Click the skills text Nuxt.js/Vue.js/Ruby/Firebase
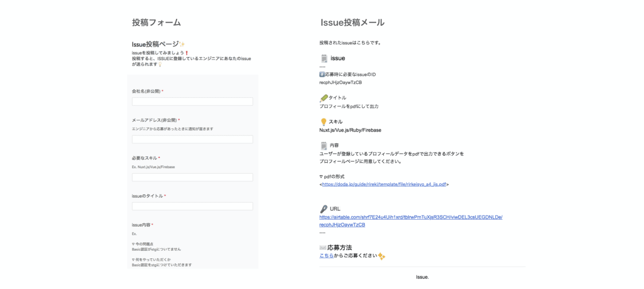The image size is (644, 289). 350,130
